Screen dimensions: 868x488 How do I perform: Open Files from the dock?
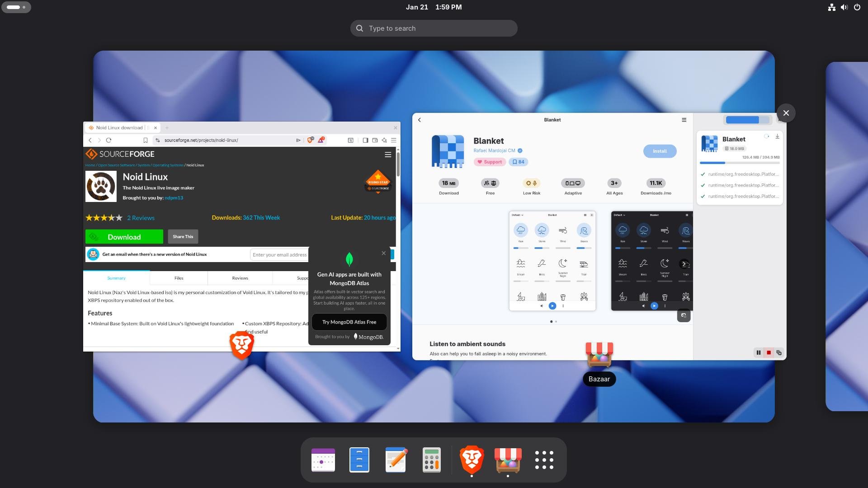coord(359,460)
